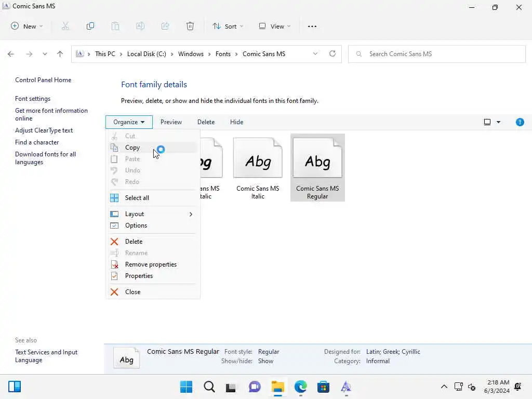Click the Cut scissors icon in toolbar
Image resolution: width=532 pixels, height=399 pixels.
pyautogui.click(x=65, y=26)
